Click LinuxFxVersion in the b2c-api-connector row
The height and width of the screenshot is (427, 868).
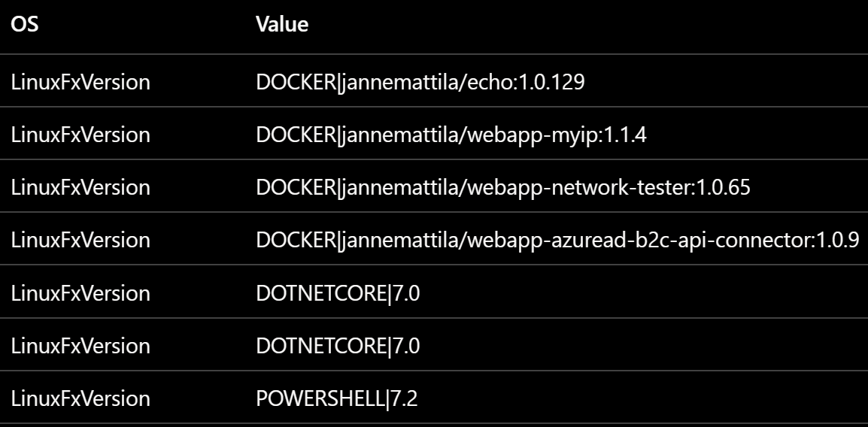pos(80,240)
